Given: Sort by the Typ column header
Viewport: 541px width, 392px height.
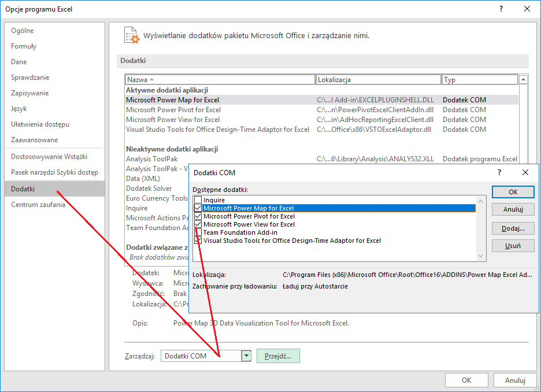Looking at the screenshot, I should point(480,80).
